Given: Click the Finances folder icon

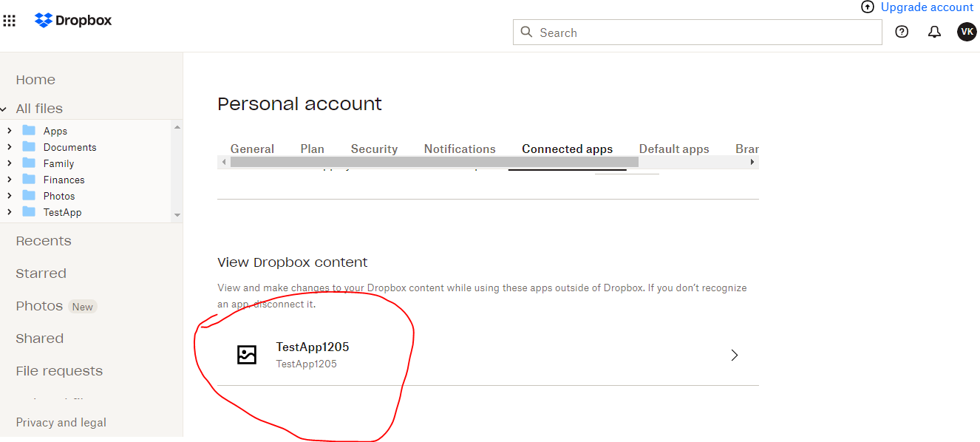Looking at the screenshot, I should (29, 179).
